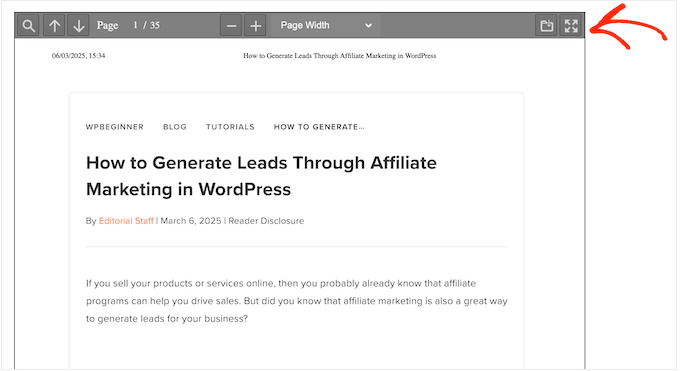The image size is (680, 371).
Task: Go to next page with down arrow
Action: coord(78,26)
